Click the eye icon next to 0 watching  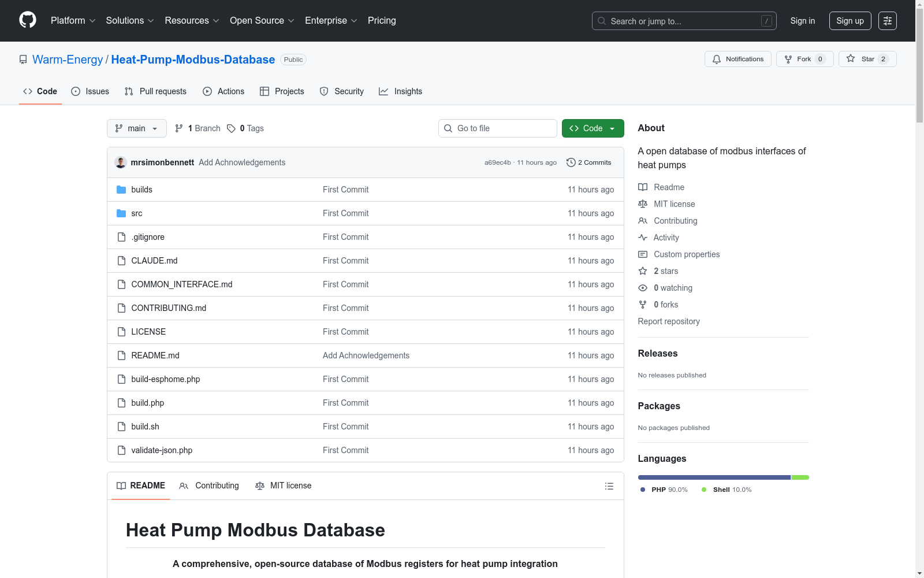(x=643, y=288)
